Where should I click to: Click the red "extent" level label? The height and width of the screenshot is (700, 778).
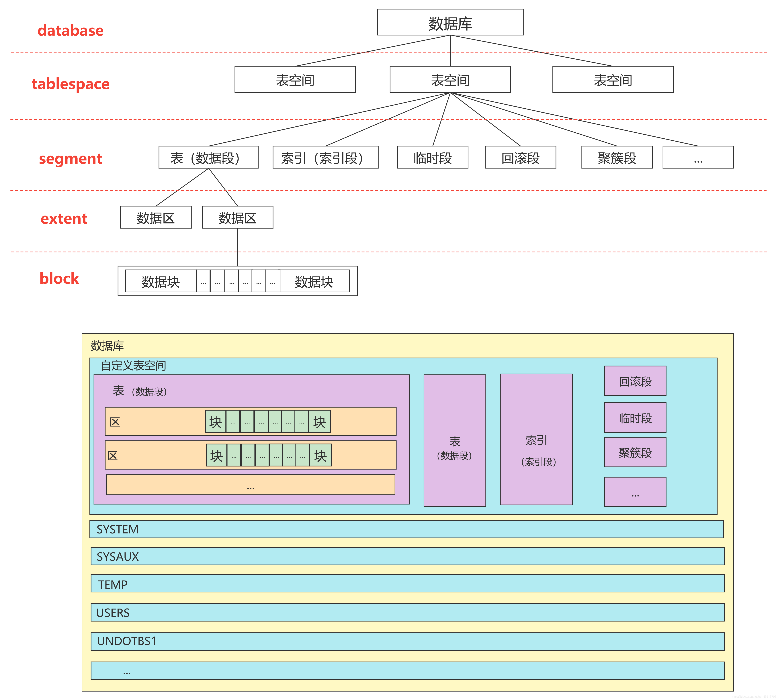pyautogui.click(x=64, y=218)
